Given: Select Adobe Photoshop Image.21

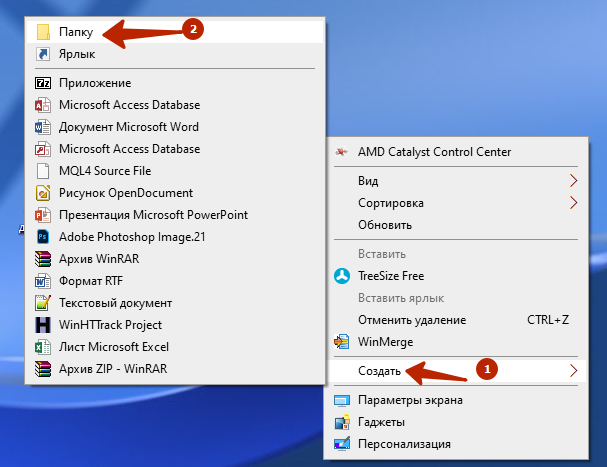Looking at the screenshot, I should [175, 237].
